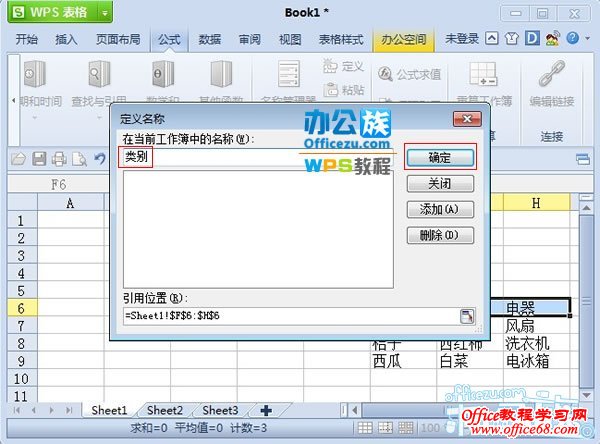Click the normal view icon in status bar
This screenshot has width=600, height=444.
[x=365, y=428]
